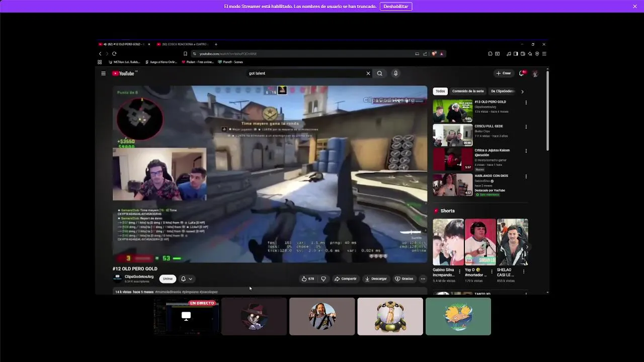The height and width of the screenshot is (362, 644).
Task: Switch to '#12 OLD PERO GOLD' tab
Action: (x=124, y=44)
